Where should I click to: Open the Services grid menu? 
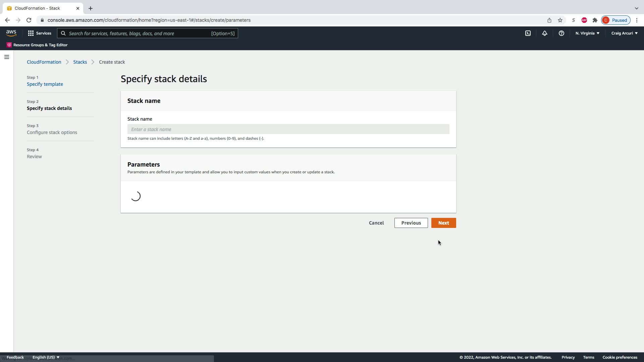click(x=40, y=33)
